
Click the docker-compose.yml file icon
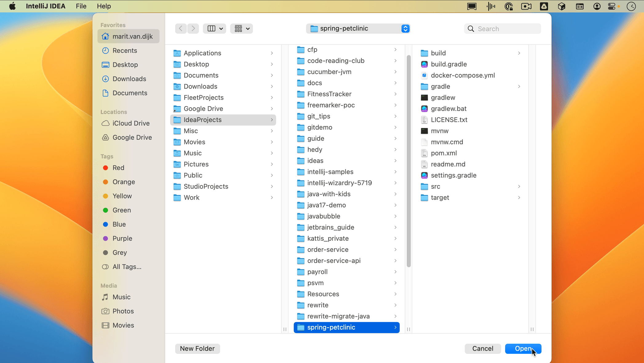point(424,75)
